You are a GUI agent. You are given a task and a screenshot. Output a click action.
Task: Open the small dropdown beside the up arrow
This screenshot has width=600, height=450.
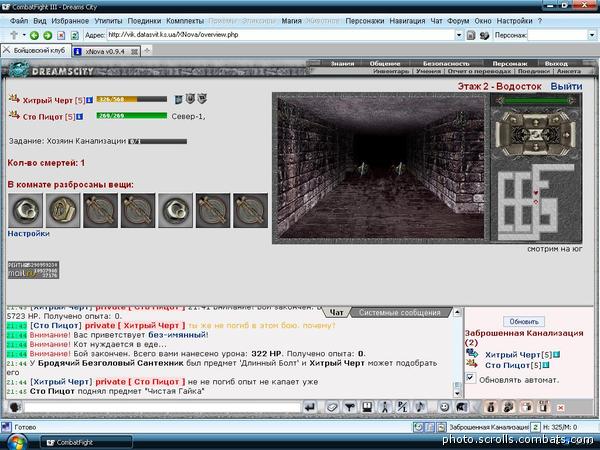24,35
